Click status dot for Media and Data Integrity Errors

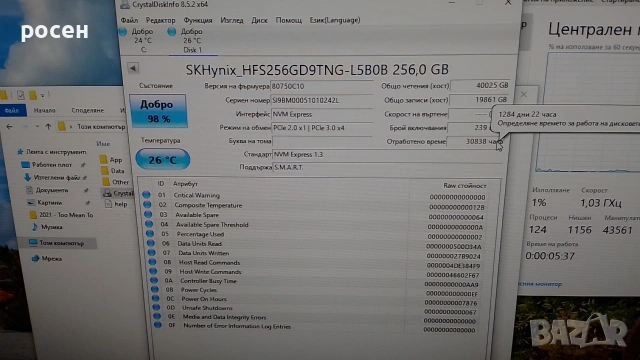click(157, 316)
